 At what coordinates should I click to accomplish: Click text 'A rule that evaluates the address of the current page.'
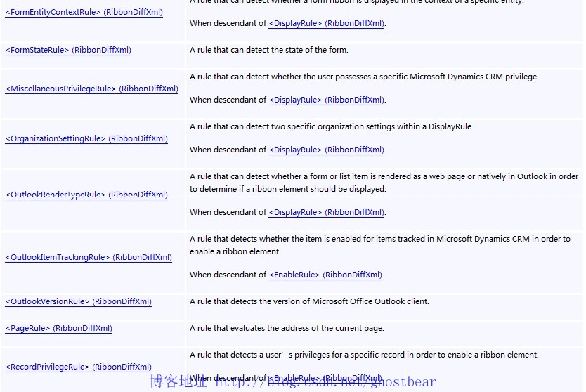(x=287, y=328)
